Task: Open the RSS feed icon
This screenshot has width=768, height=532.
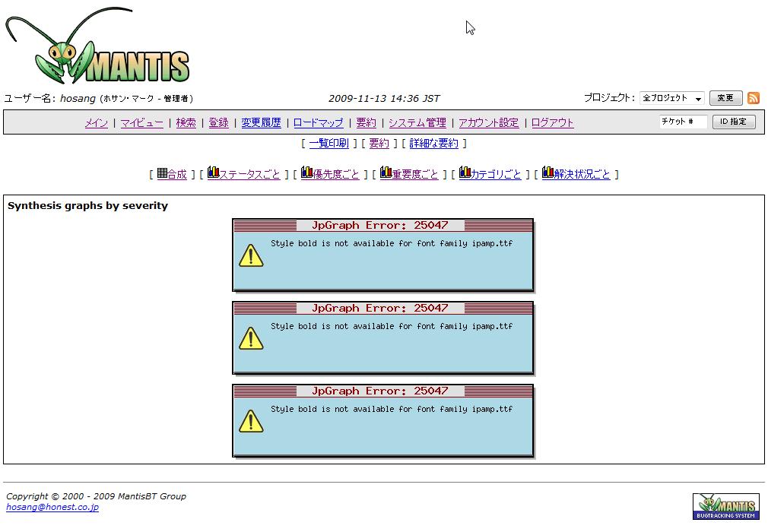Action: [x=754, y=98]
